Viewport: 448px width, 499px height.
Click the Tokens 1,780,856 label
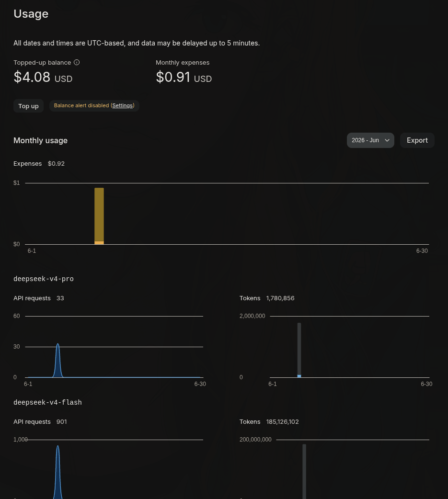coord(267,298)
